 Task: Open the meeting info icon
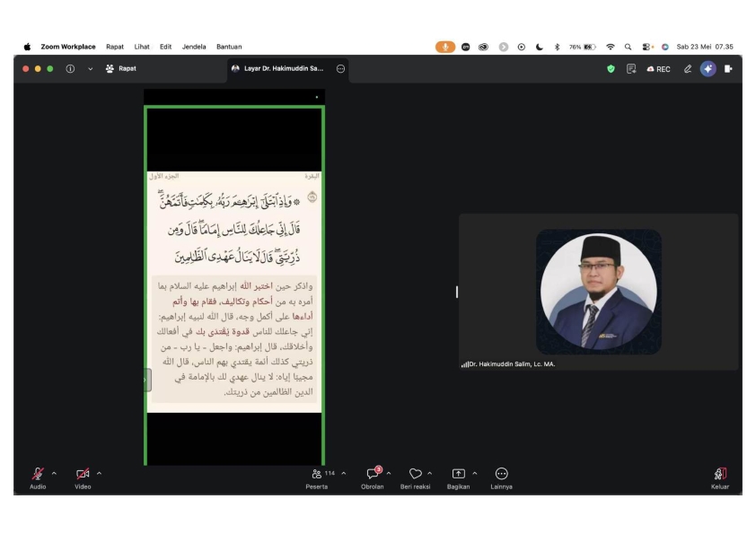pos(70,68)
